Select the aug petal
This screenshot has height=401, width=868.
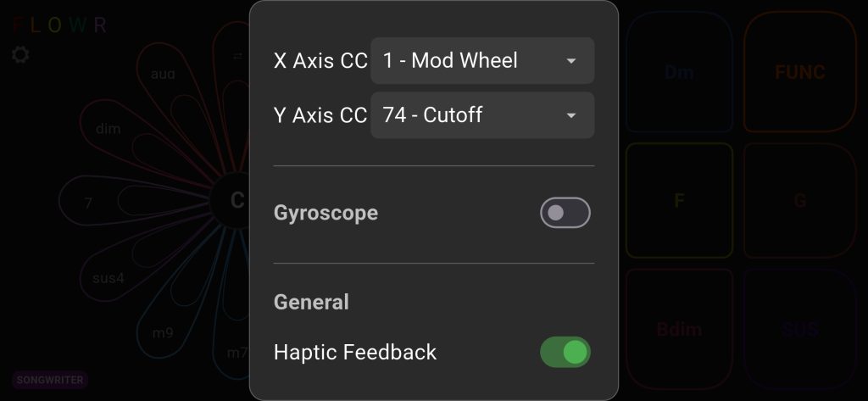163,75
